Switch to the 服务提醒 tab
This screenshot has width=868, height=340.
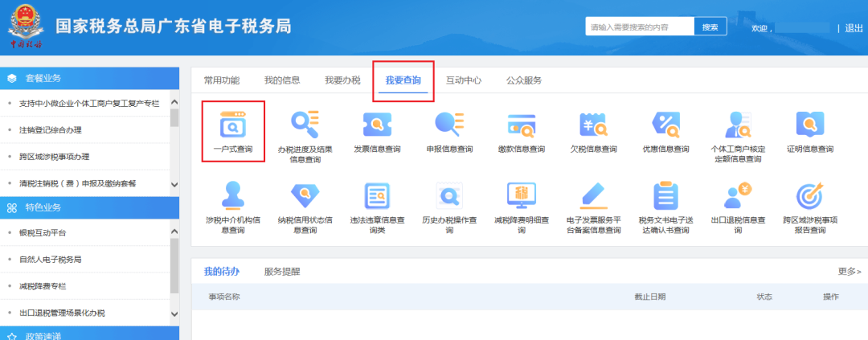pyautogui.click(x=282, y=272)
